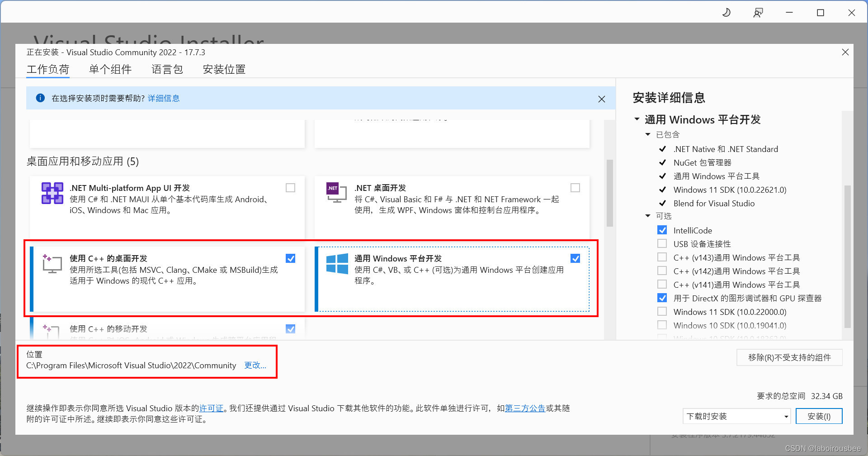Switch to 单个组件 tab
Viewport: 868px width, 456px height.
point(110,69)
